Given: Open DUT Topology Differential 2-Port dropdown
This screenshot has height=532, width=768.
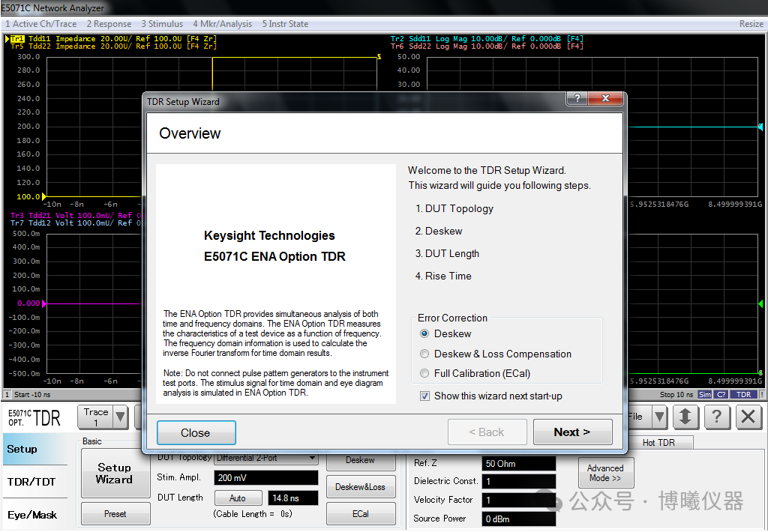Looking at the screenshot, I should click(x=266, y=458).
